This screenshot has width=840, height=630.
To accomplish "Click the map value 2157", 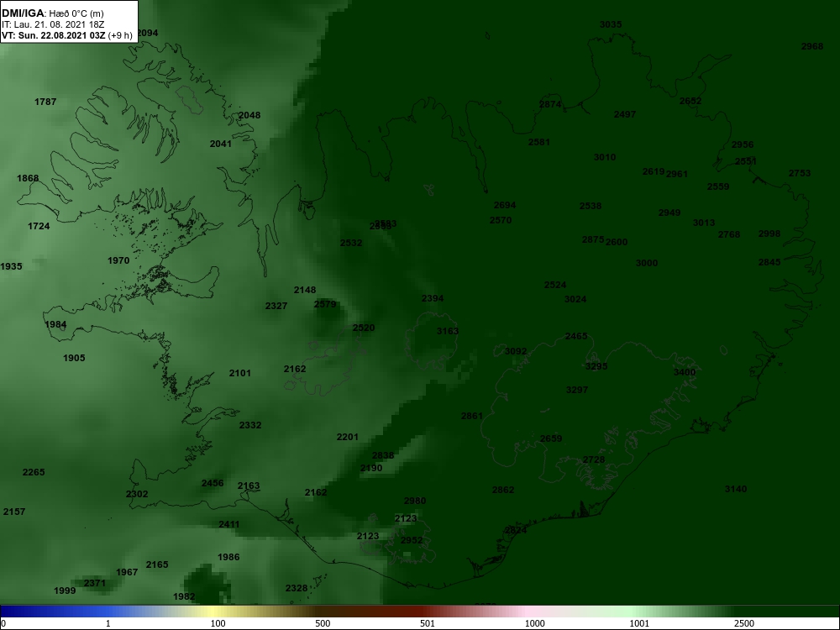I will (14, 512).
